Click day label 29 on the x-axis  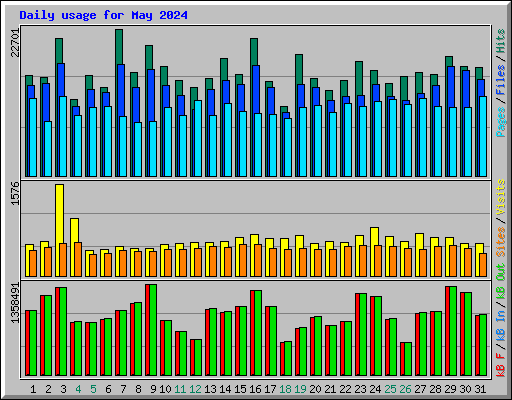point(450,389)
